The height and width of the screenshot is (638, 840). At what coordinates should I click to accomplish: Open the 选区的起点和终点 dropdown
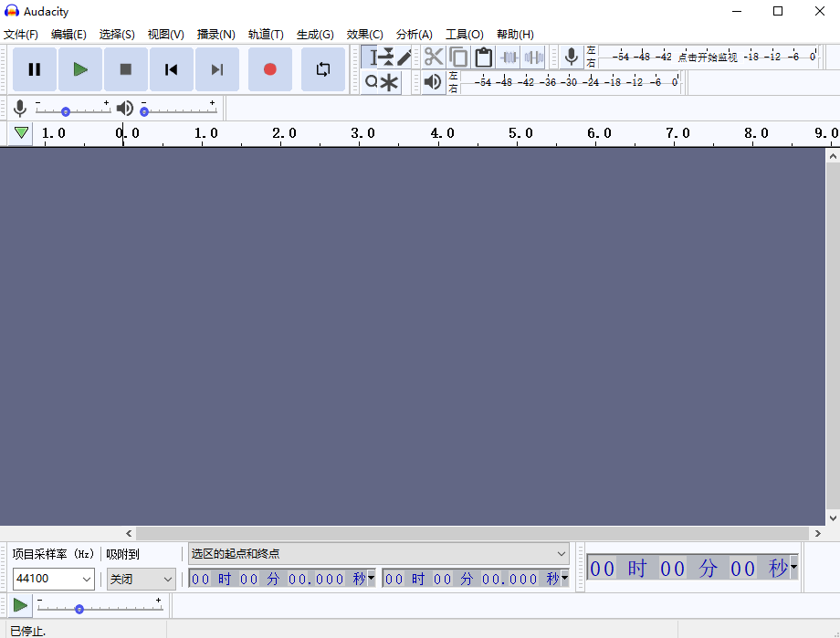tap(379, 554)
